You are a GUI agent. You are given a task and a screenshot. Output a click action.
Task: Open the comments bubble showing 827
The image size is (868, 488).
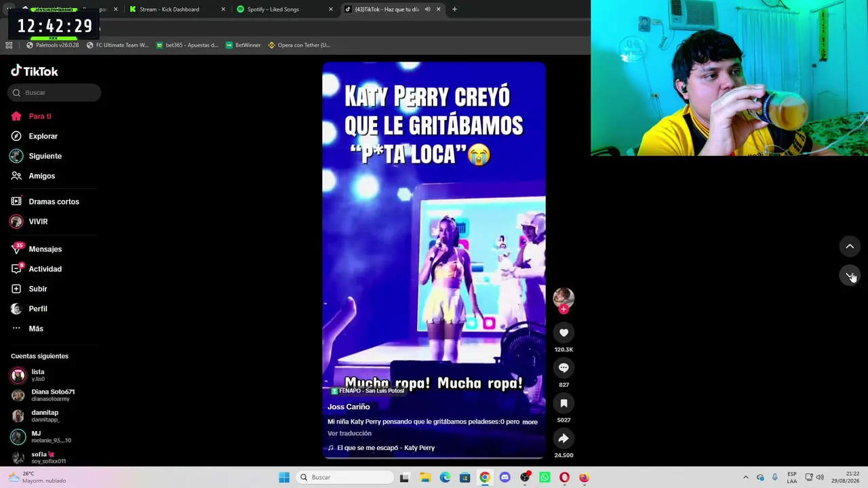click(564, 368)
